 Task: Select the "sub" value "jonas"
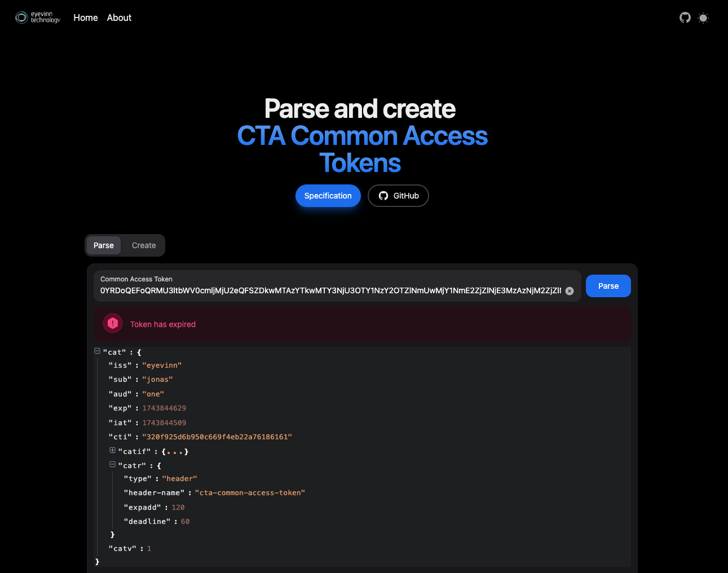click(157, 380)
